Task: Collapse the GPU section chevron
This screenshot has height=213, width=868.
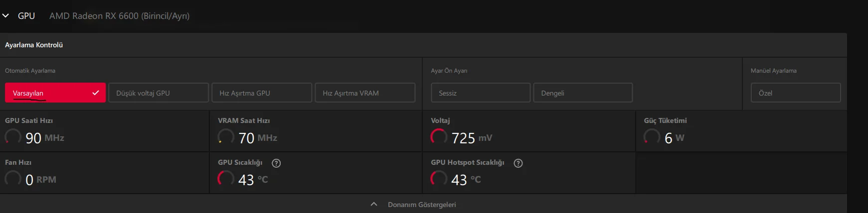Action: (5, 16)
